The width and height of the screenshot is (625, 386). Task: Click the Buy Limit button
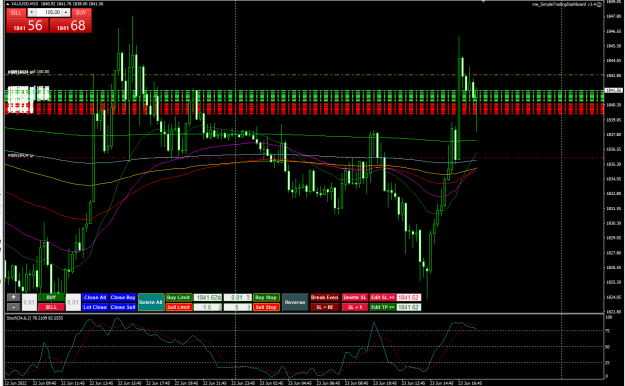(x=179, y=297)
